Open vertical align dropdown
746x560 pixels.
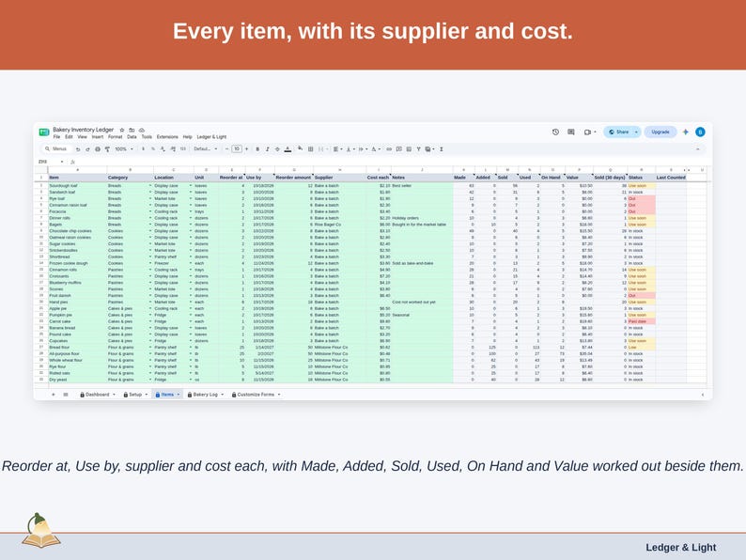tap(350, 149)
